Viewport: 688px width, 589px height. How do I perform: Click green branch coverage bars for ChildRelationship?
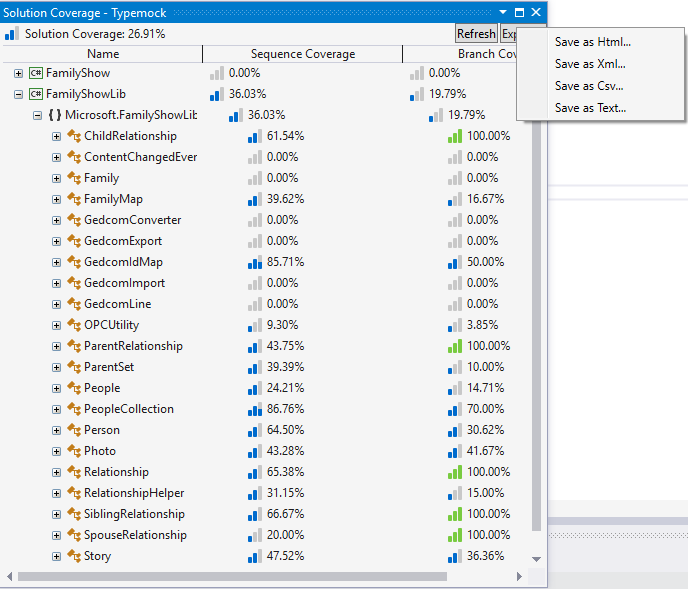click(x=455, y=136)
